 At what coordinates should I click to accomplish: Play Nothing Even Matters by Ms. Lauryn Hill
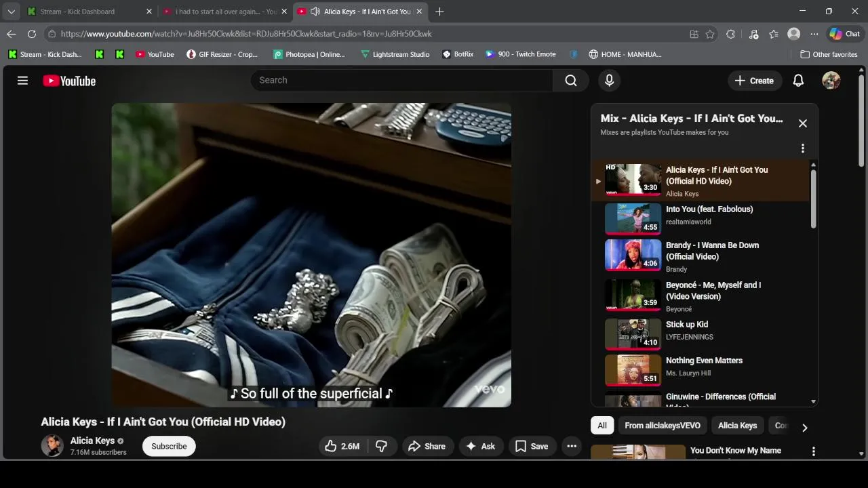click(701, 370)
